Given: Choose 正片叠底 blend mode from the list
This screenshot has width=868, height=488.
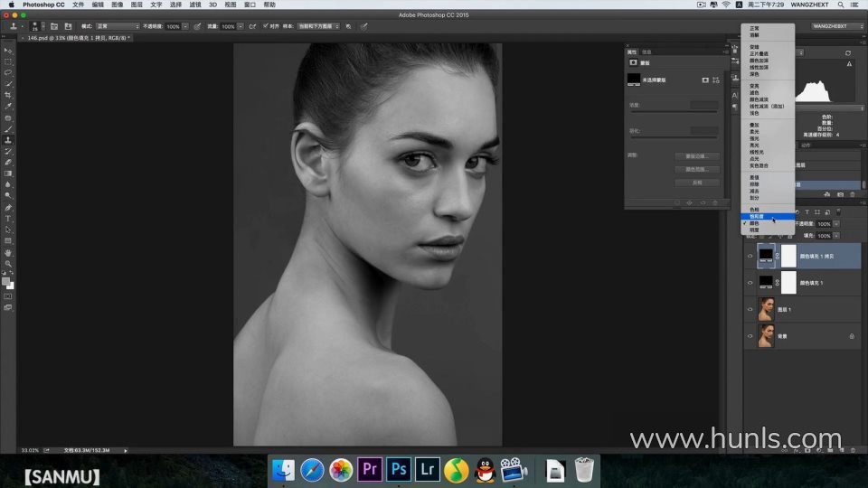Looking at the screenshot, I should [x=759, y=54].
